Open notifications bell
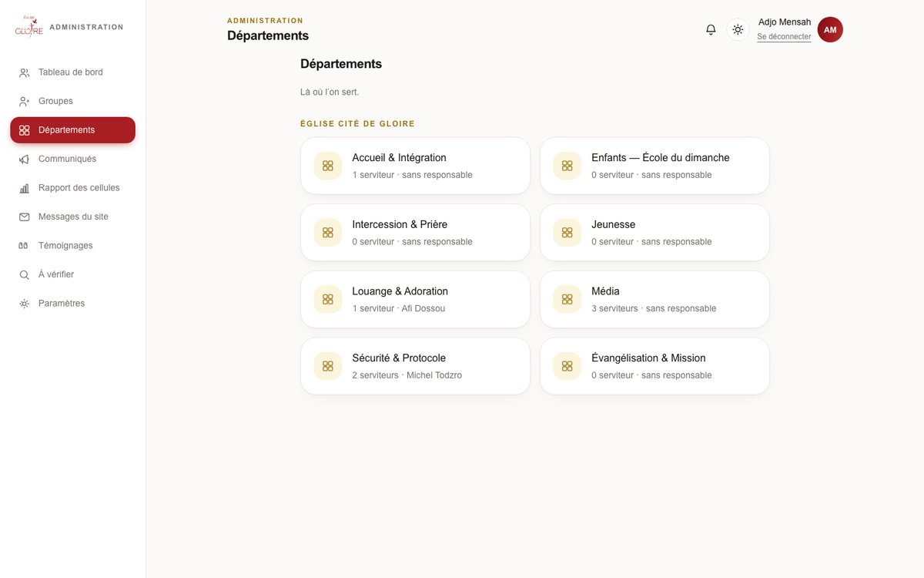The height and width of the screenshot is (578, 924). click(x=711, y=29)
